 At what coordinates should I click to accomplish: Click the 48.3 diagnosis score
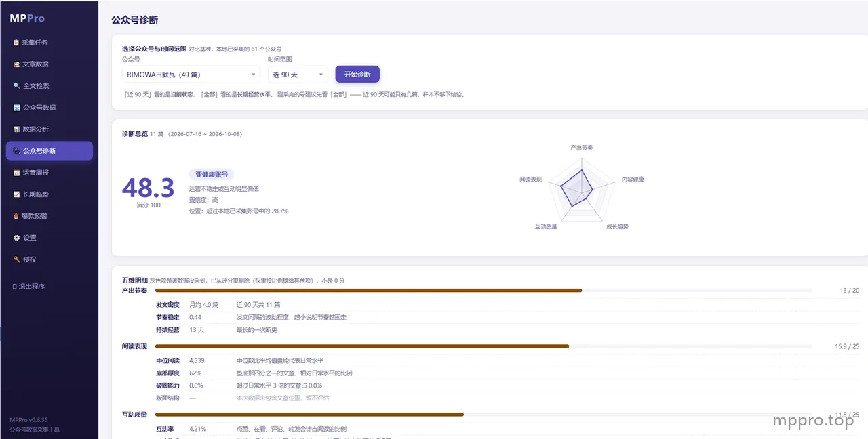point(148,188)
